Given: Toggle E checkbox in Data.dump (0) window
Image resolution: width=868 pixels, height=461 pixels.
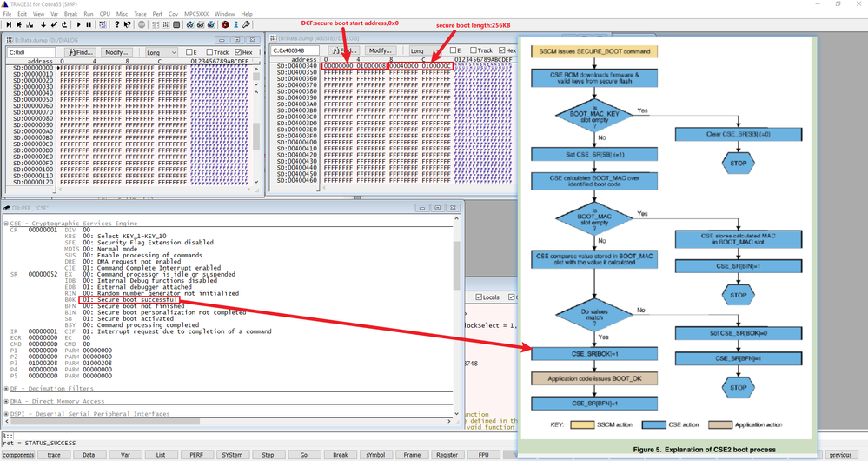Looking at the screenshot, I should click(x=189, y=52).
